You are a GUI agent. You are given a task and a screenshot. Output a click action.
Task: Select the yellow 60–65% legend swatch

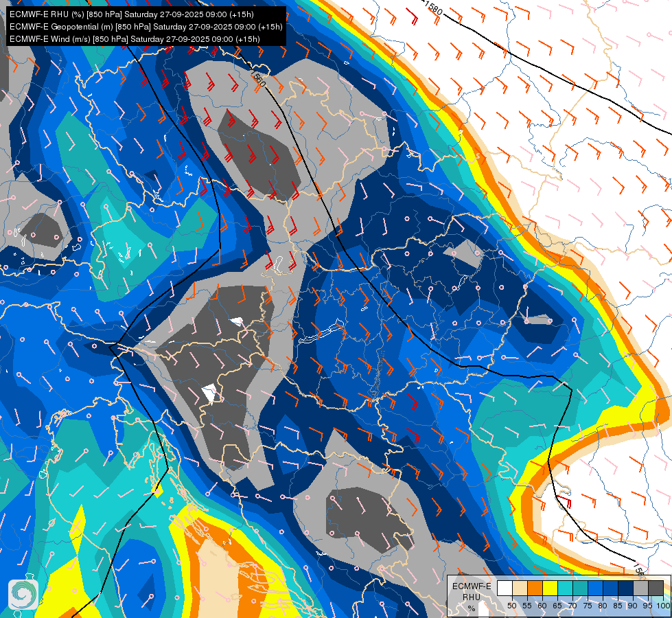[550, 588]
